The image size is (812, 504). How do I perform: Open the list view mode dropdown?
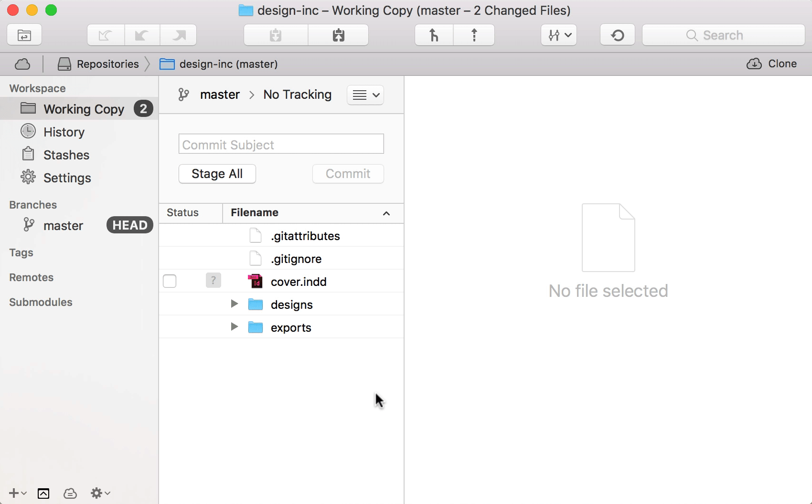point(365,95)
